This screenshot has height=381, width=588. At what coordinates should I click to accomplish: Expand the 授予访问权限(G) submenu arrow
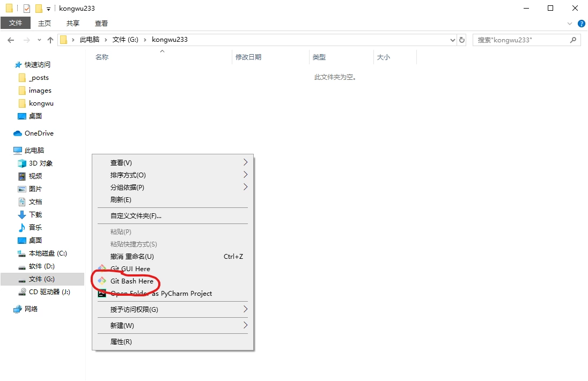245,309
